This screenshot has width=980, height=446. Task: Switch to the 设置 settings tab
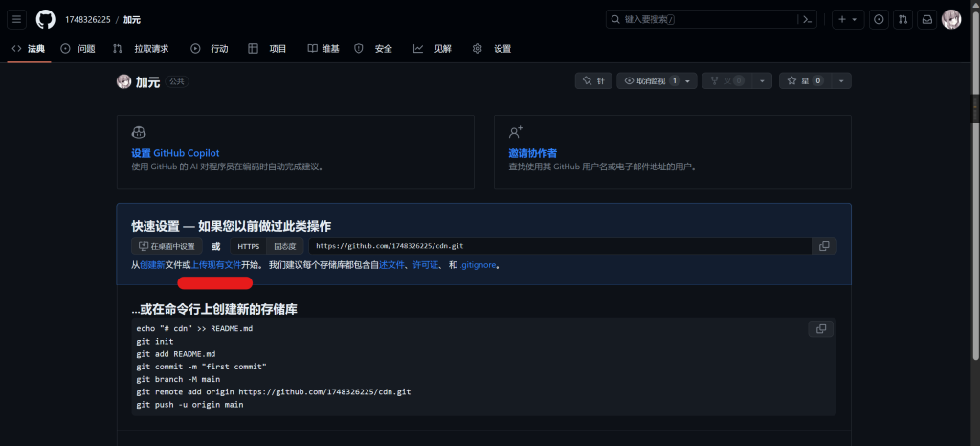(x=492, y=49)
